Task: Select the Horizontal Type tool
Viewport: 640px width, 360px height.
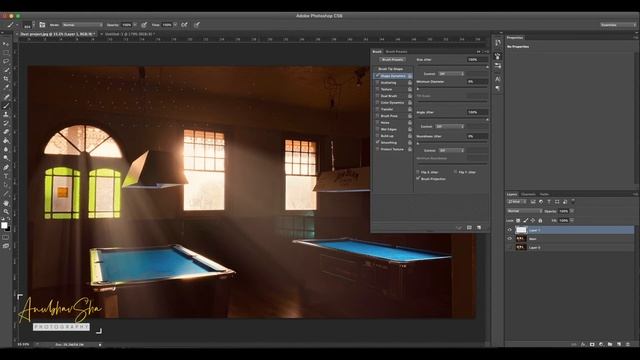Action: click(x=6, y=176)
